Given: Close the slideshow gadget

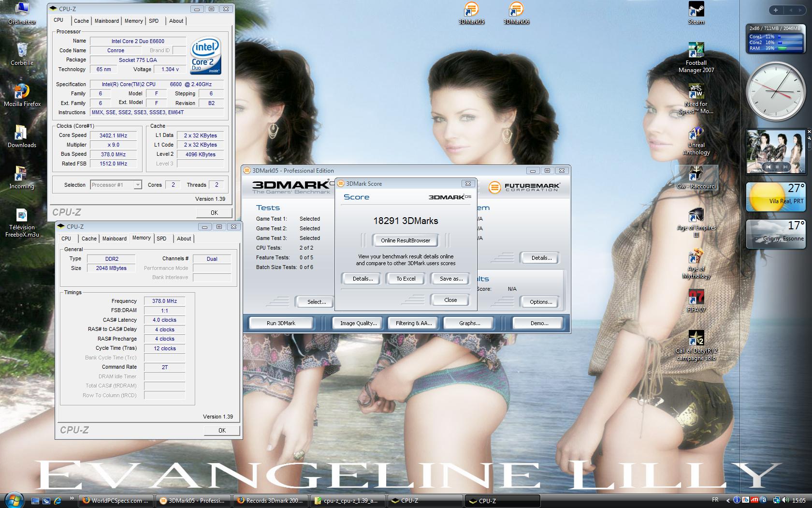Looking at the screenshot, I should (810, 131).
